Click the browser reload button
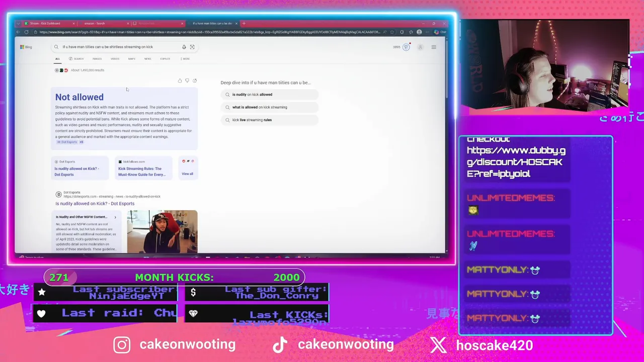Image resolution: width=644 pixels, height=362 pixels. [x=26, y=32]
